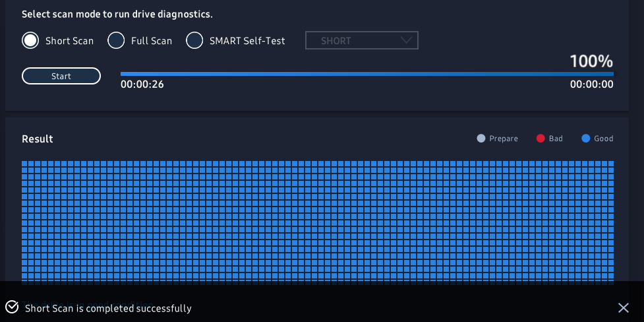The image size is (644, 322).
Task: Click remaining time 00:00:00
Action: point(591,84)
